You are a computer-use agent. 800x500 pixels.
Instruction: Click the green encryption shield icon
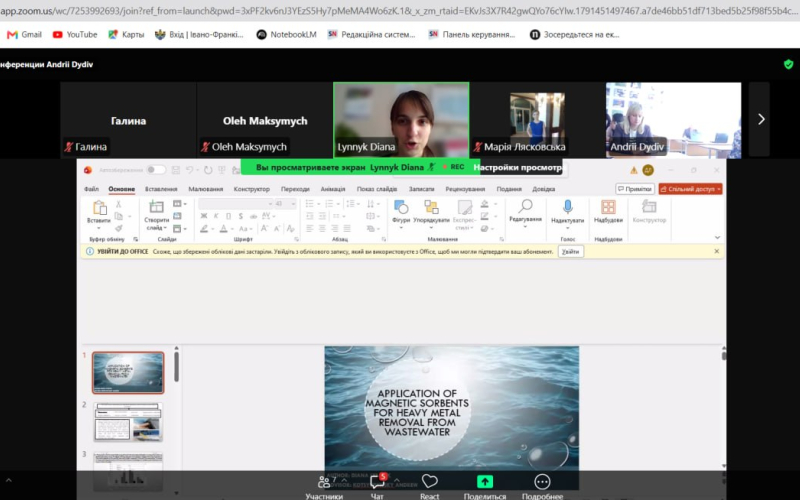click(x=788, y=64)
